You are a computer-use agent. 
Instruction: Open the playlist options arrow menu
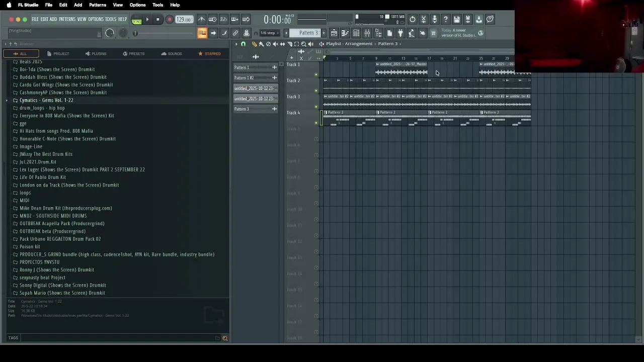pos(236,44)
